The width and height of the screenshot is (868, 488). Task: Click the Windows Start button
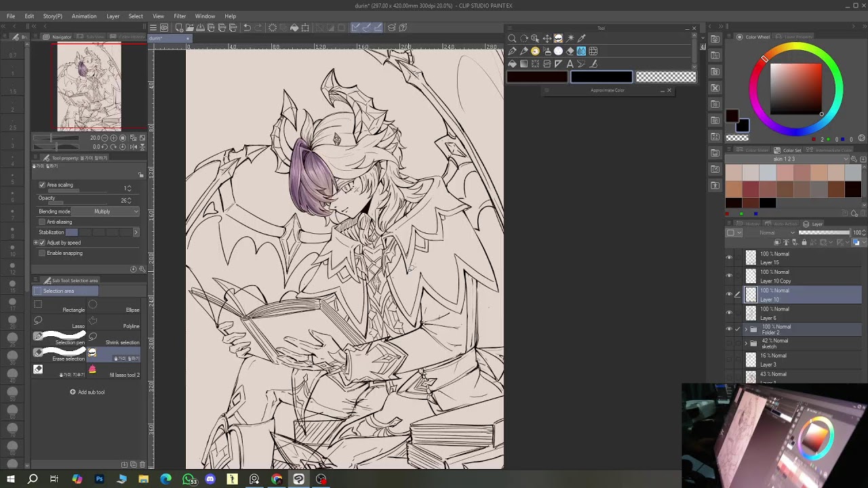pos(10,479)
